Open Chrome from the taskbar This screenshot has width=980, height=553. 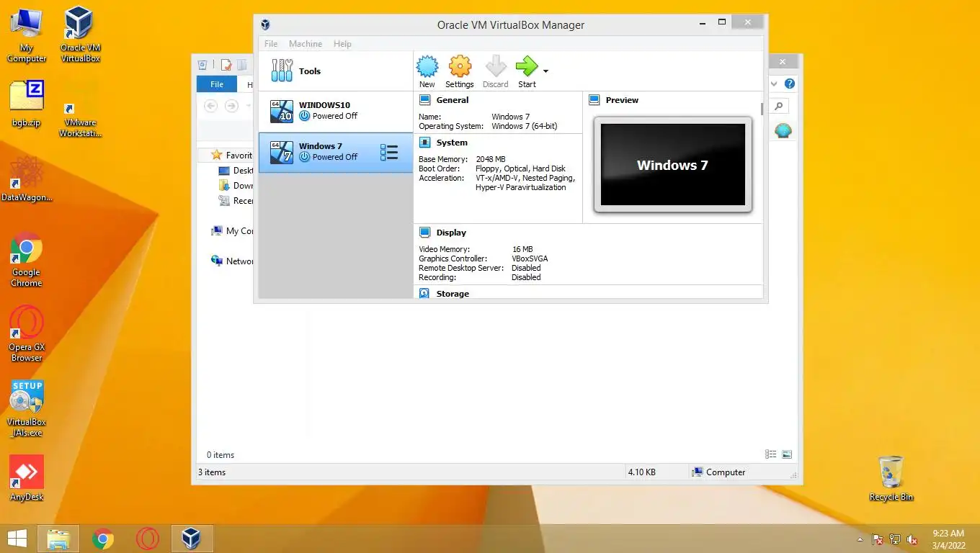pyautogui.click(x=103, y=539)
